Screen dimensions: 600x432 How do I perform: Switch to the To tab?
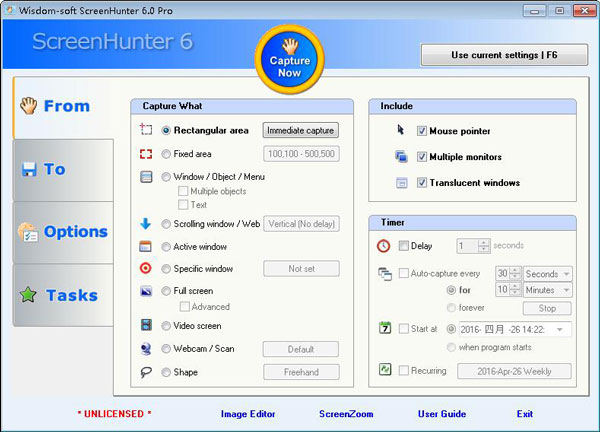click(64, 170)
